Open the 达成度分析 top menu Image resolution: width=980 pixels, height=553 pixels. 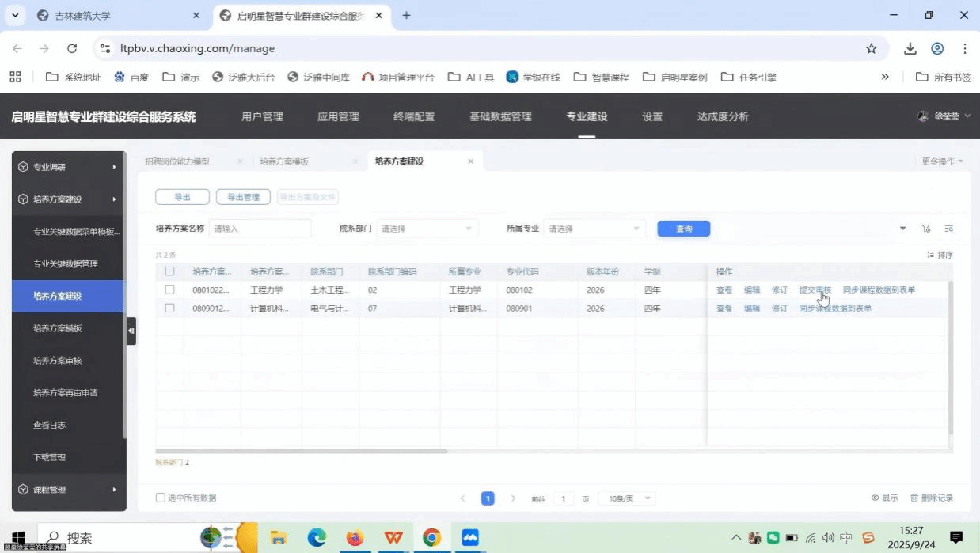point(723,116)
